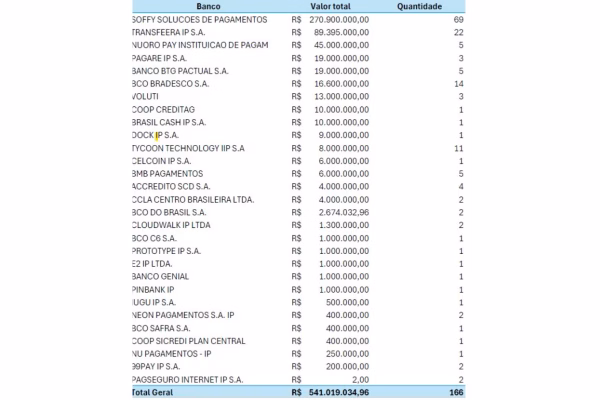This screenshot has width=600, height=400.
Task: Click the BANCO GENIAL cell
Action: [x=160, y=276]
